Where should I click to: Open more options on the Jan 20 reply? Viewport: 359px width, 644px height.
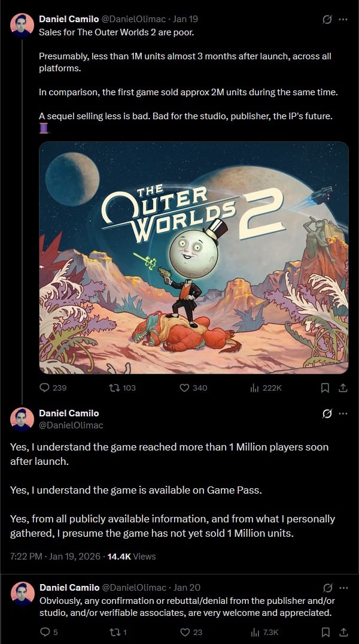[x=343, y=588]
